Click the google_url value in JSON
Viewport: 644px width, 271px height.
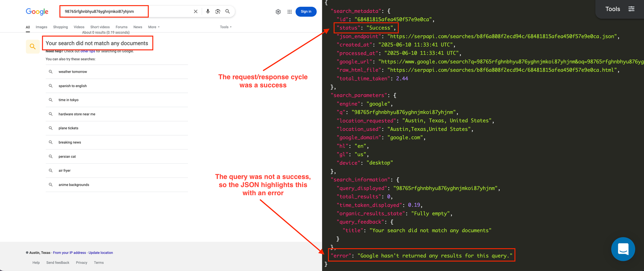pyautogui.click(x=511, y=61)
